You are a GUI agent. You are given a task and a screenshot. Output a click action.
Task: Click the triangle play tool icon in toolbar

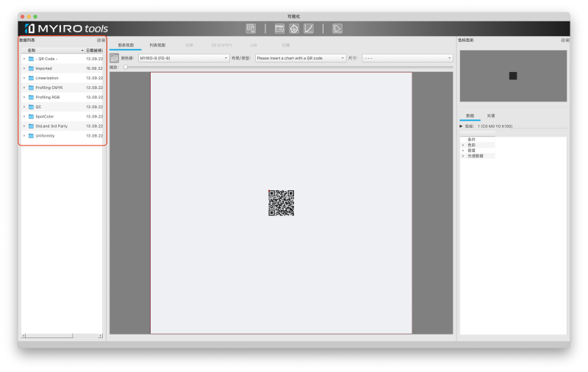click(337, 29)
